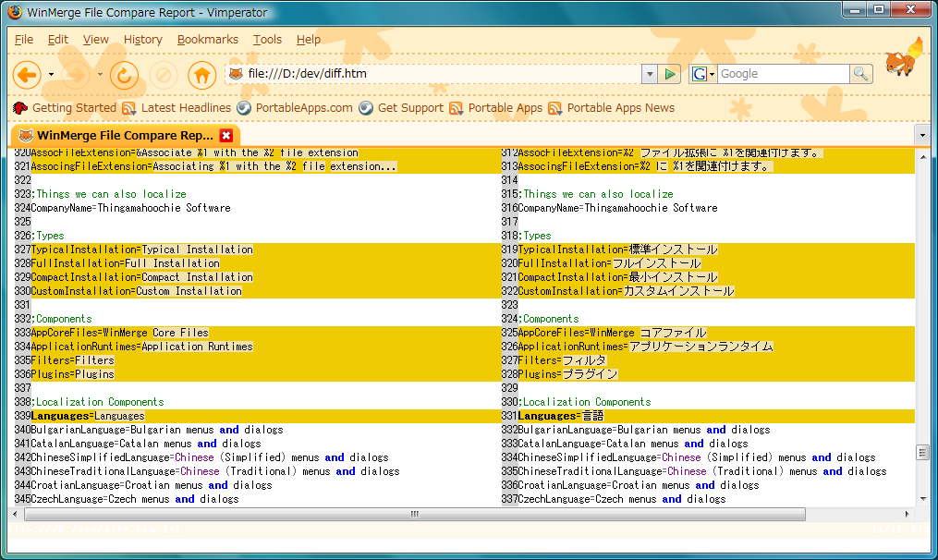Click the Forward arrow navigation button

76,75
